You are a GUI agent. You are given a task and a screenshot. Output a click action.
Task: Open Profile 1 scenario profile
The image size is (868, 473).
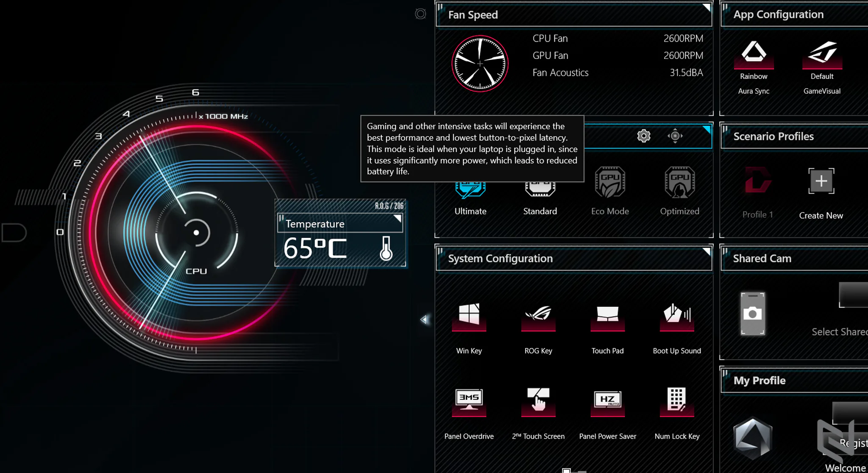point(758,193)
